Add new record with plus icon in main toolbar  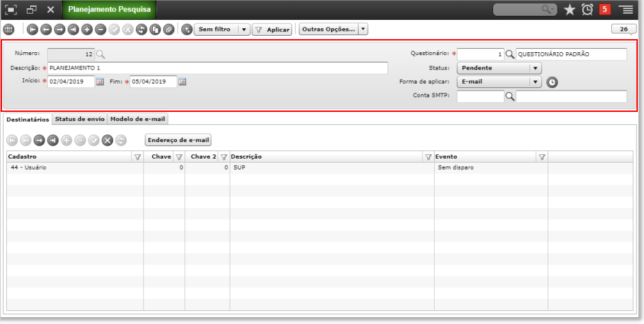86,30
